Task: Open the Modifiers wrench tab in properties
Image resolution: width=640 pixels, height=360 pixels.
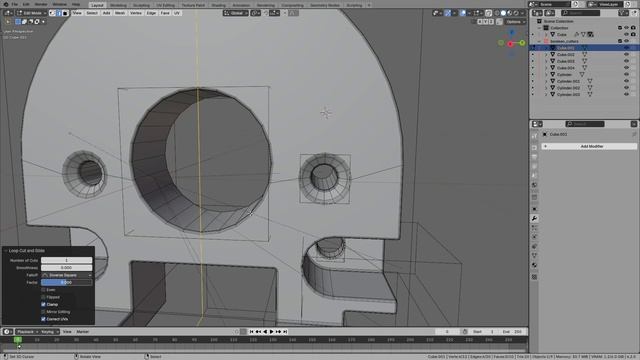Action: click(534, 218)
